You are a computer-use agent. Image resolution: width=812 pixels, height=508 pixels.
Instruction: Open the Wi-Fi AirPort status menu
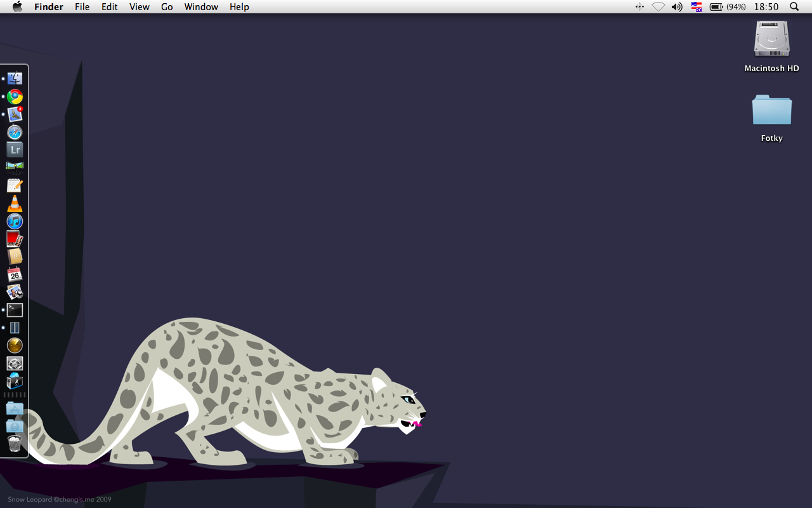tap(658, 6)
